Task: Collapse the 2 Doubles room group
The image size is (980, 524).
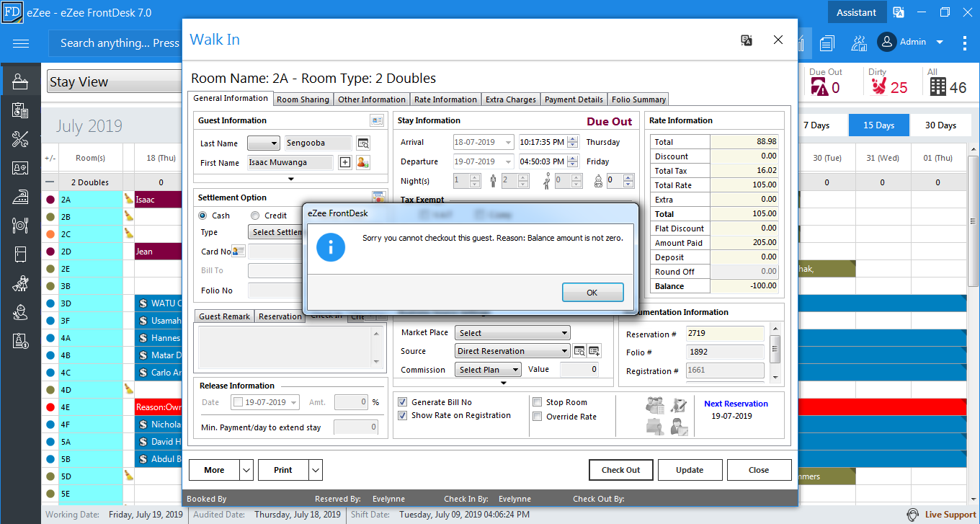Action: pos(50,182)
